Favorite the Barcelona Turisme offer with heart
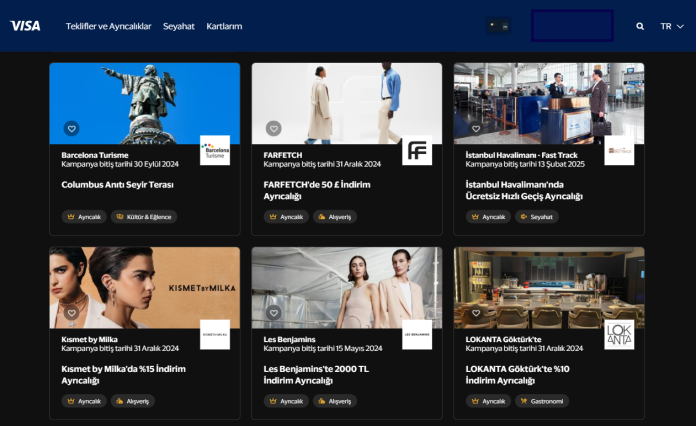The height and width of the screenshot is (426, 696). coord(72,129)
